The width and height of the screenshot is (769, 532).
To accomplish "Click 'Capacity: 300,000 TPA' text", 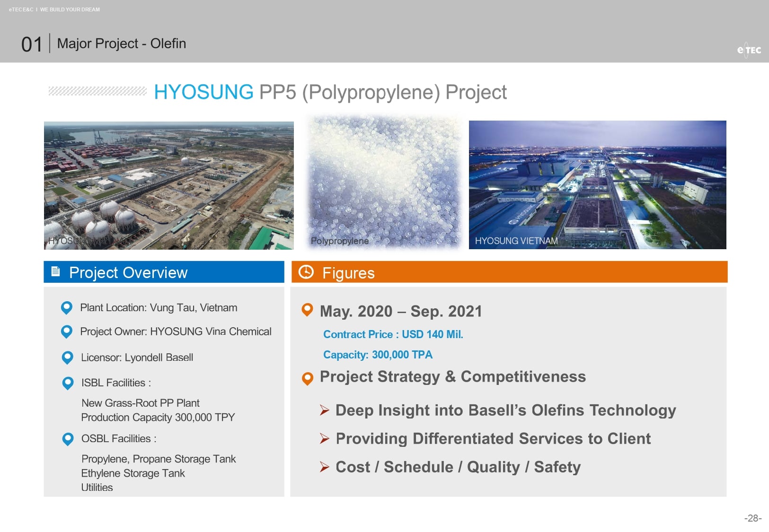I will (x=378, y=355).
